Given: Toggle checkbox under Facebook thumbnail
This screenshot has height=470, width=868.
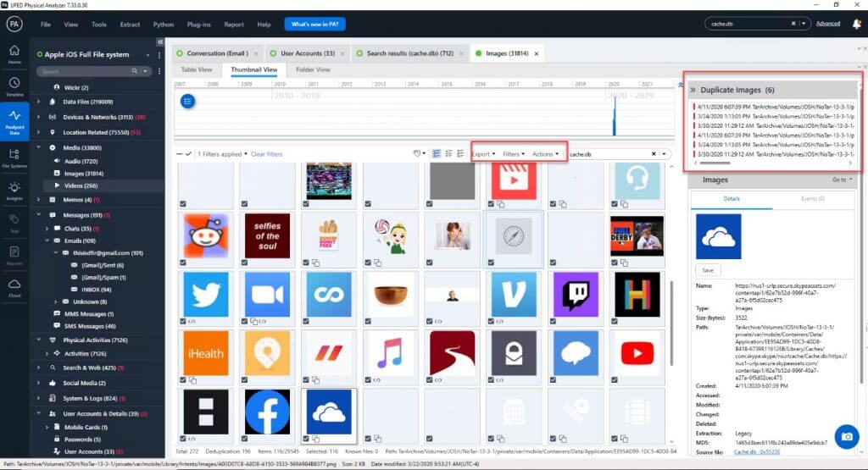Looking at the screenshot, I should [x=245, y=439].
